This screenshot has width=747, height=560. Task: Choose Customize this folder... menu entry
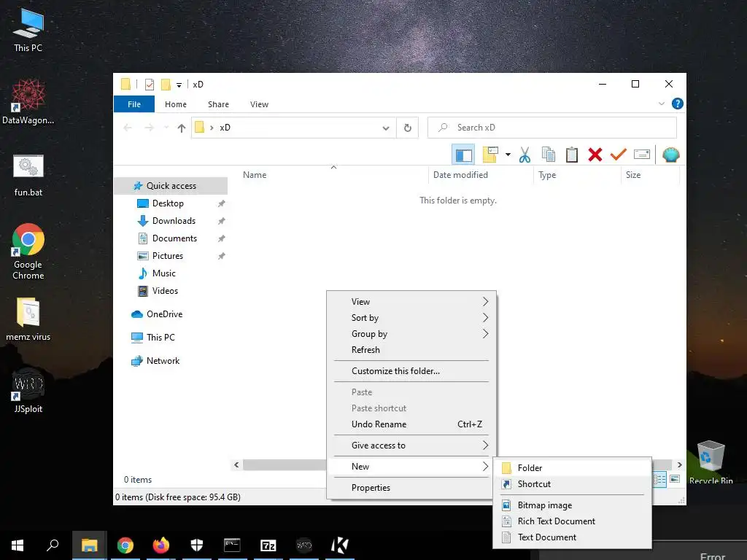pos(411,371)
